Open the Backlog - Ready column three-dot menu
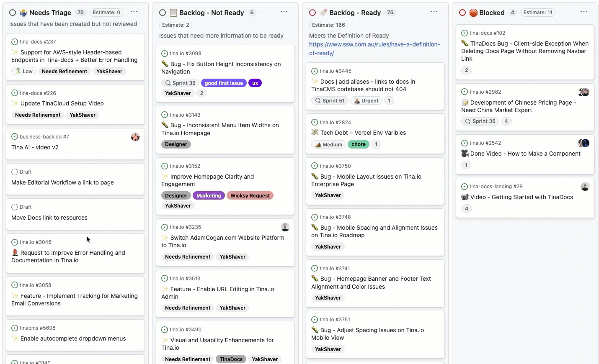 [434, 12]
